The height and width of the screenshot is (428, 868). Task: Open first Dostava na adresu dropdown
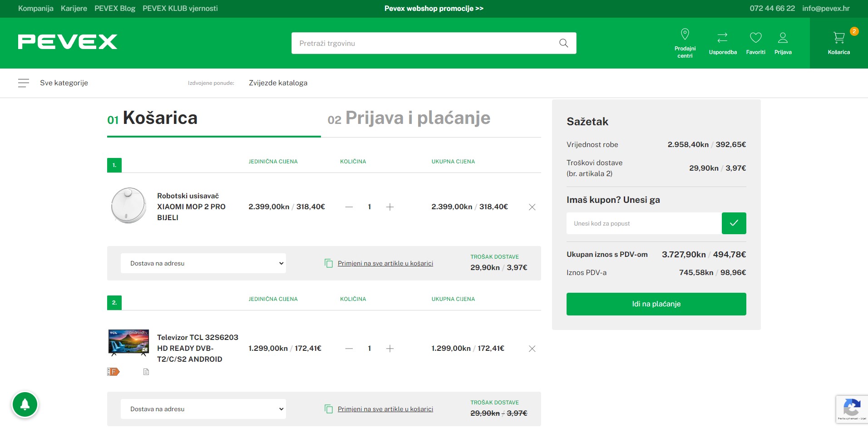click(x=203, y=263)
